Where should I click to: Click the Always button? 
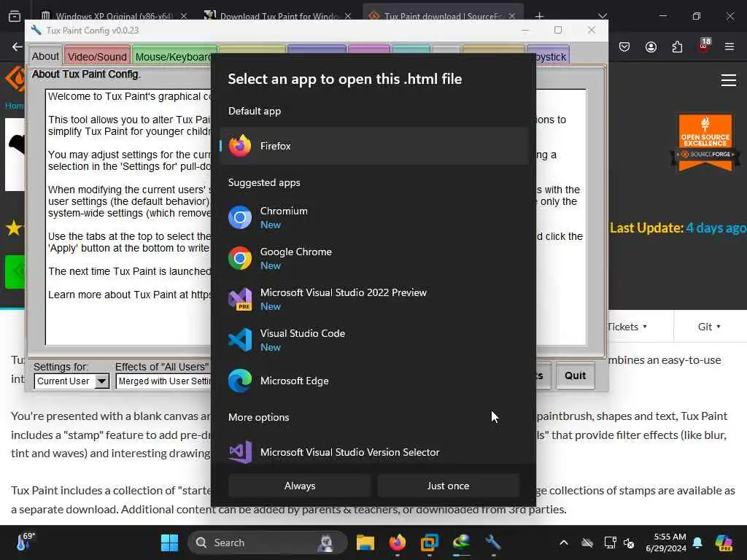coord(300,486)
